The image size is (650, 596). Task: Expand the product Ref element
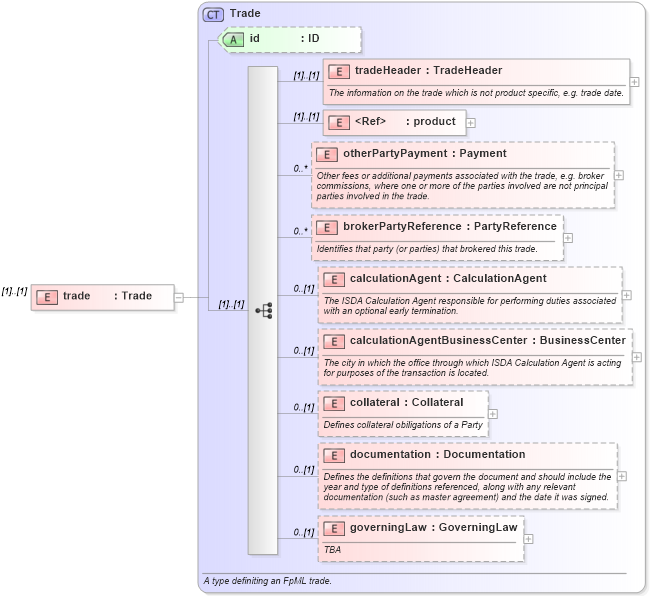click(x=471, y=123)
